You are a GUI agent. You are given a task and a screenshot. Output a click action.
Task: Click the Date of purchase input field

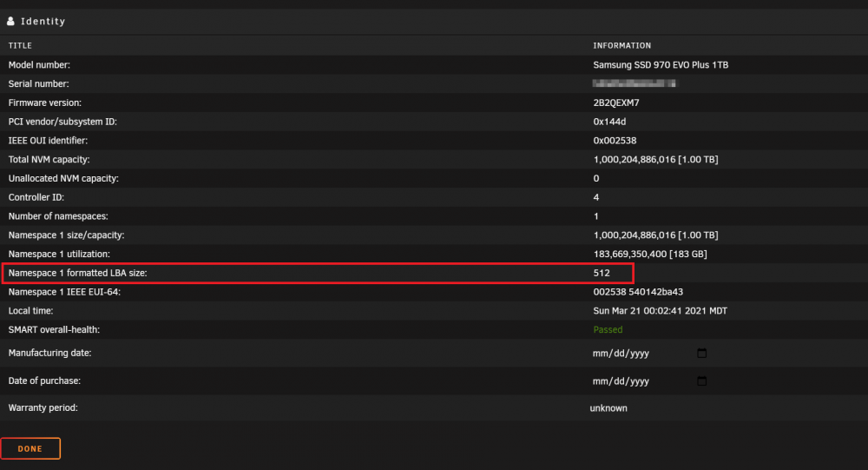pos(649,381)
